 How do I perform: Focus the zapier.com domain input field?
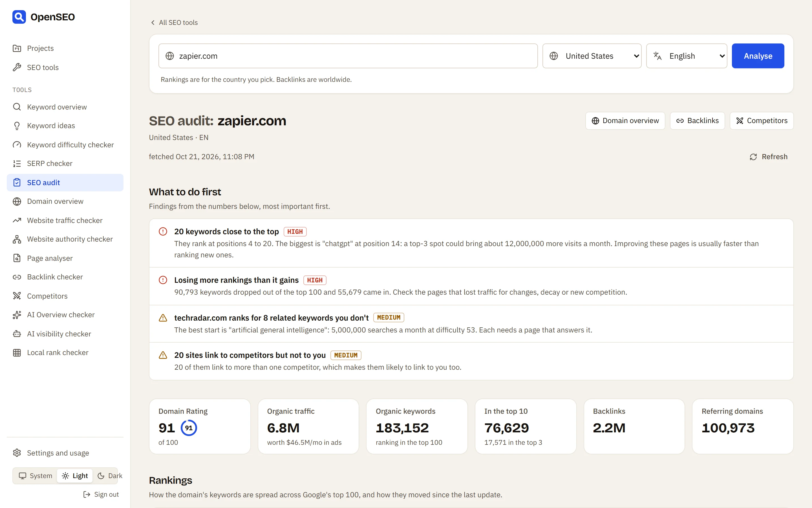(x=348, y=56)
